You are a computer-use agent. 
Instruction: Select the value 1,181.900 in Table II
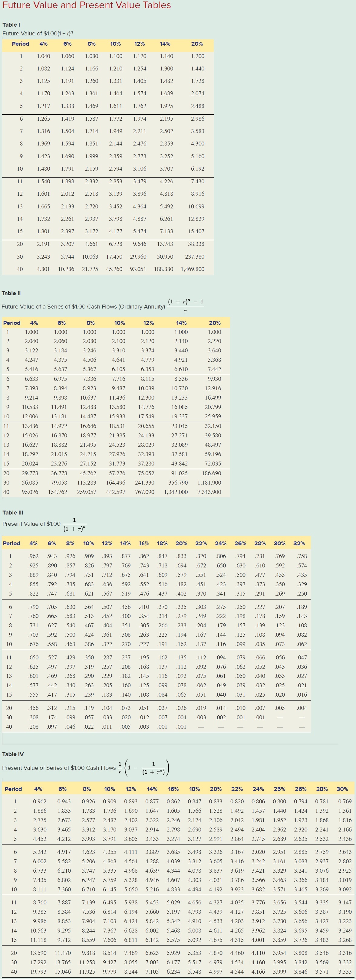[x=209, y=482]
